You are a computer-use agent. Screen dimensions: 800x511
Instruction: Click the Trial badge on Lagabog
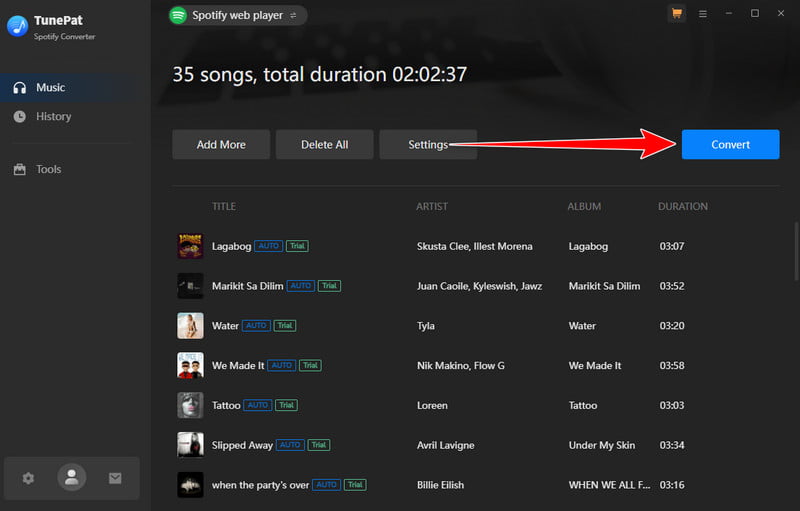(x=297, y=246)
